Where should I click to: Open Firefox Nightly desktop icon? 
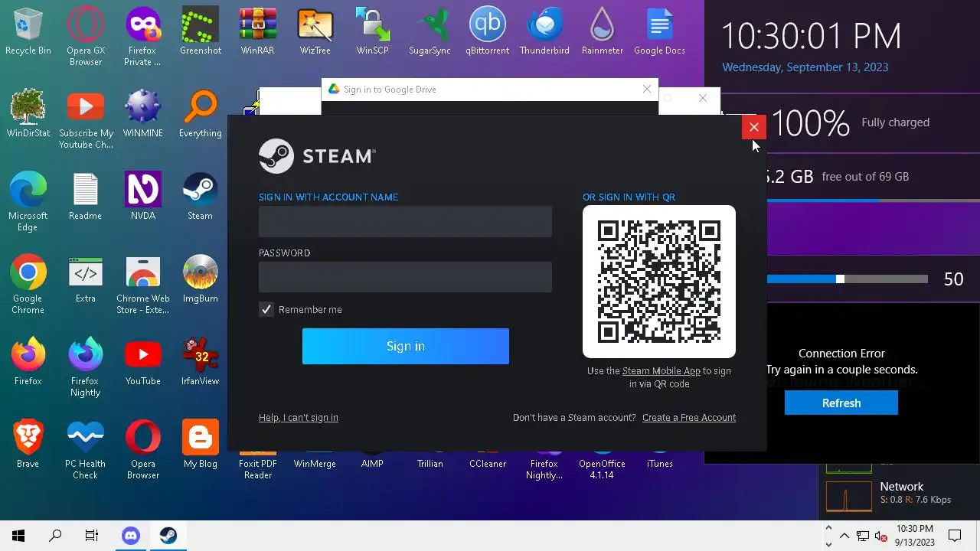[x=85, y=367]
